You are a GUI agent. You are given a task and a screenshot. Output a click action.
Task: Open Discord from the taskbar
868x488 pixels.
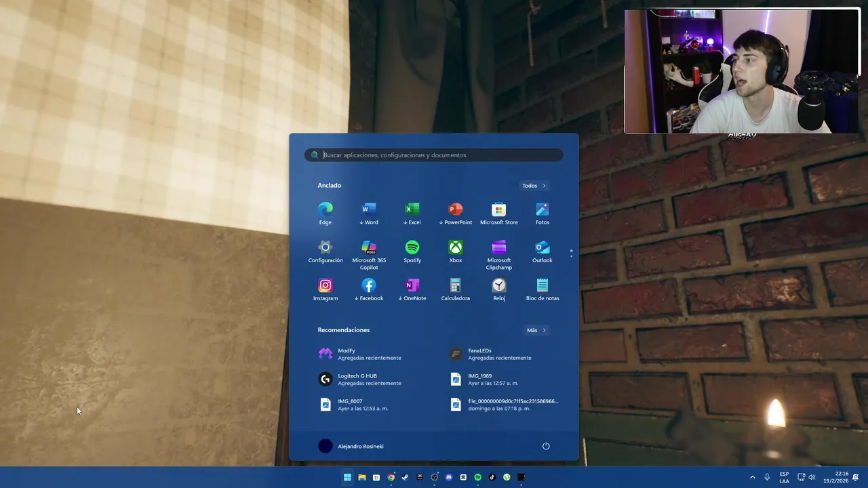(x=449, y=477)
